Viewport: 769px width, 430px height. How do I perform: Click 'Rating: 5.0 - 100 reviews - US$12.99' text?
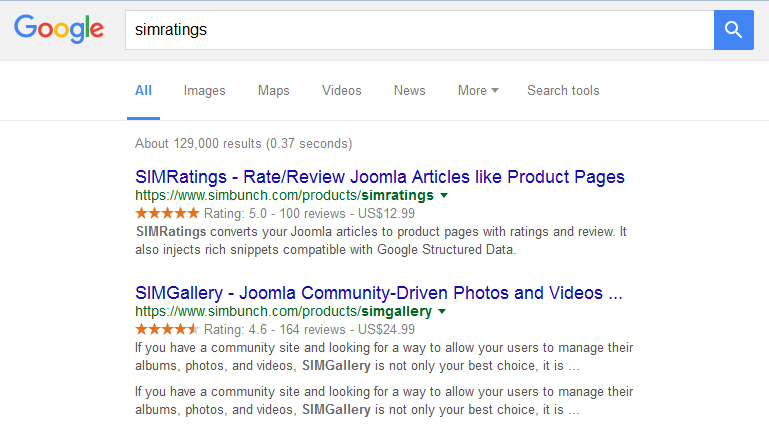click(x=309, y=214)
